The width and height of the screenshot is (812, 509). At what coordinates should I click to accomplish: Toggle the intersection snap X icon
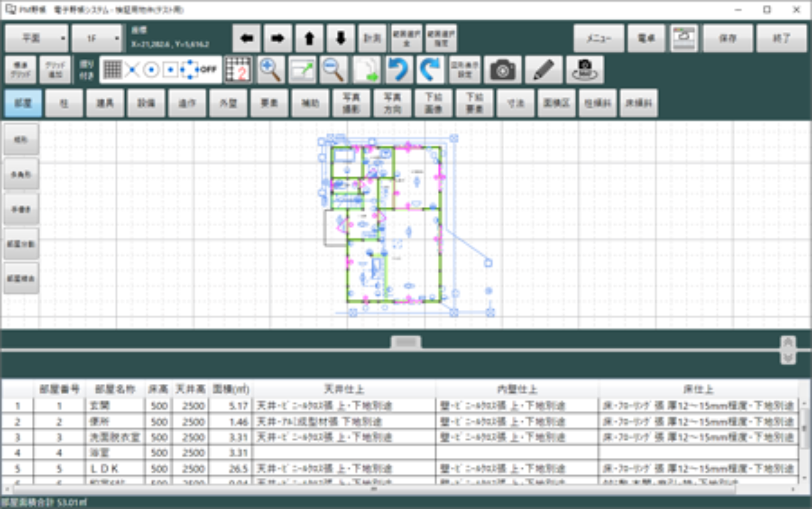(132, 70)
